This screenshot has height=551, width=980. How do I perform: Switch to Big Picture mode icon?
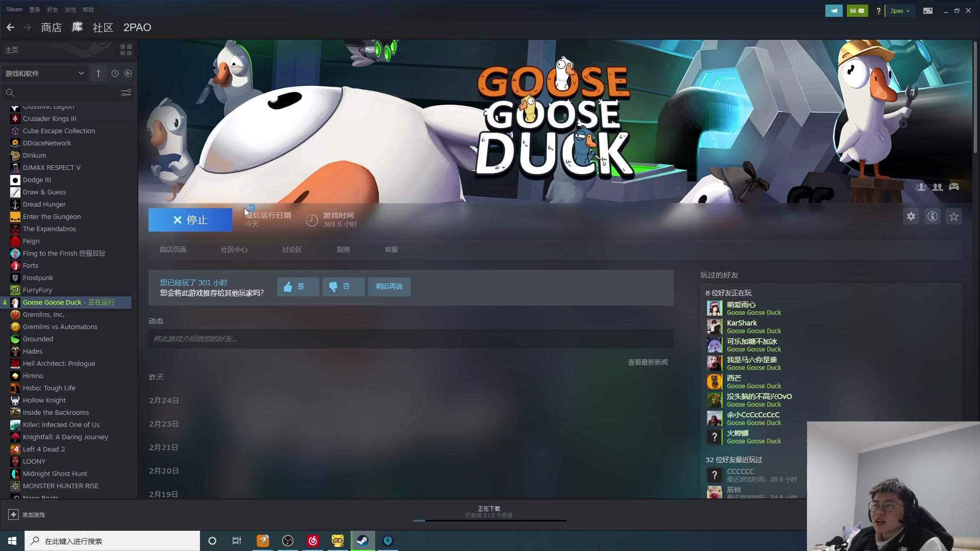click(x=928, y=11)
